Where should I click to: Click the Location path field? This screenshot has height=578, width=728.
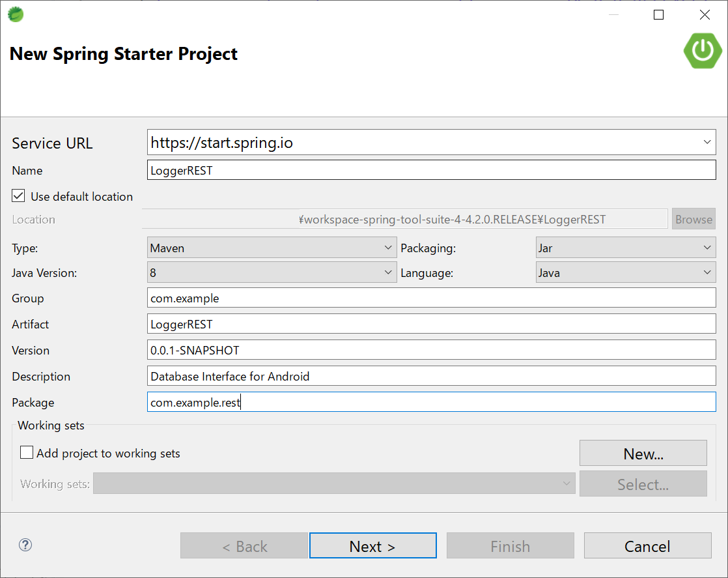(405, 219)
